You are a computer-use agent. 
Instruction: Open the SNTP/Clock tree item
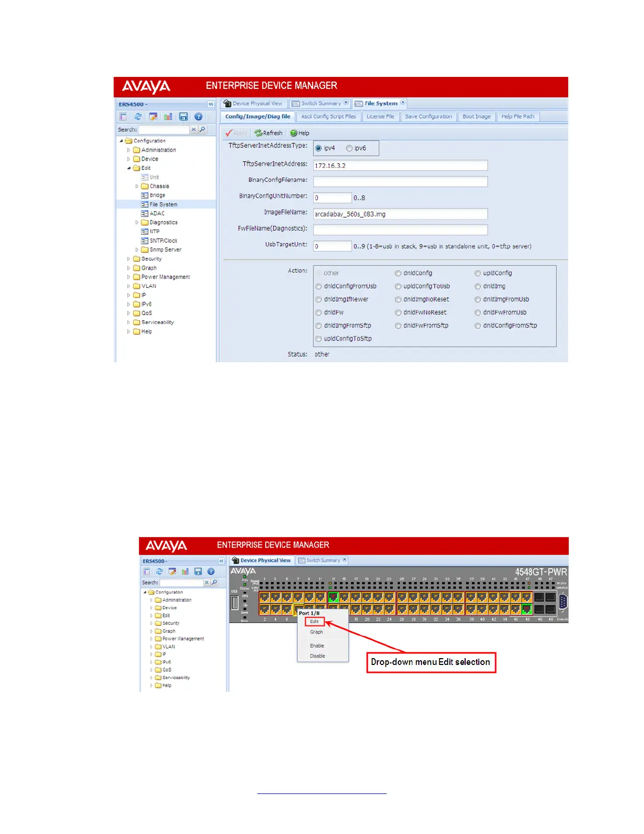coord(163,241)
